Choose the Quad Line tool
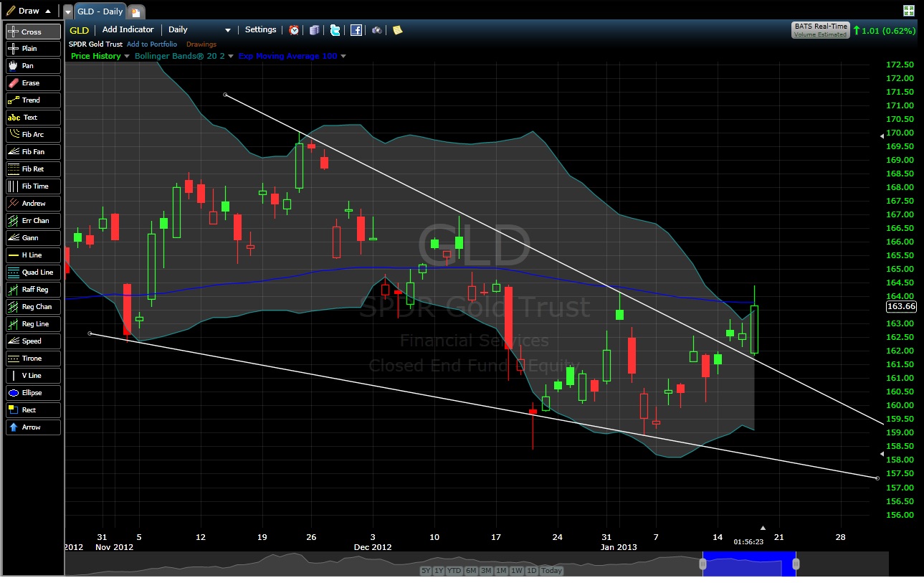Viewport: 924px width, 583px height. coord(33,272)
